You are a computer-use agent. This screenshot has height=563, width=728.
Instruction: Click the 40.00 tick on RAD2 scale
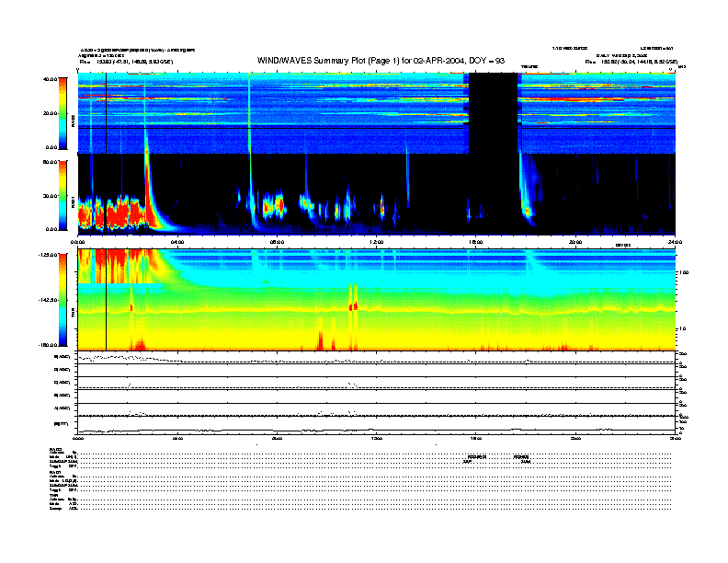(x=48, y=80)
